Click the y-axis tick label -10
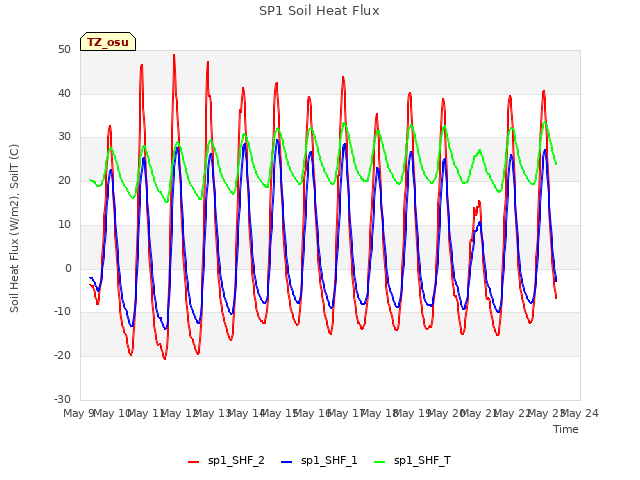640x480 pixels. (62, 311)
